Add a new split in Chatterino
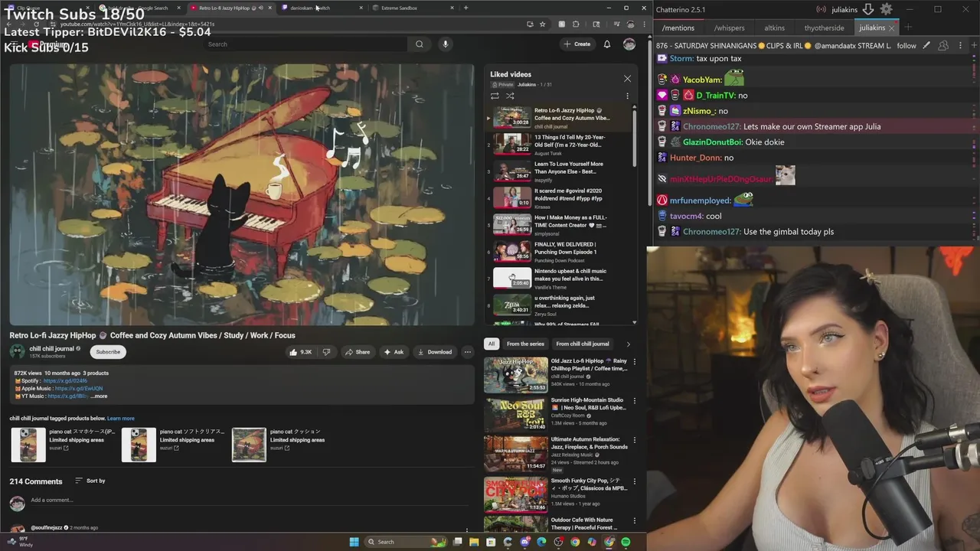This screenshot has height=551, width=980. pos(973,45)
